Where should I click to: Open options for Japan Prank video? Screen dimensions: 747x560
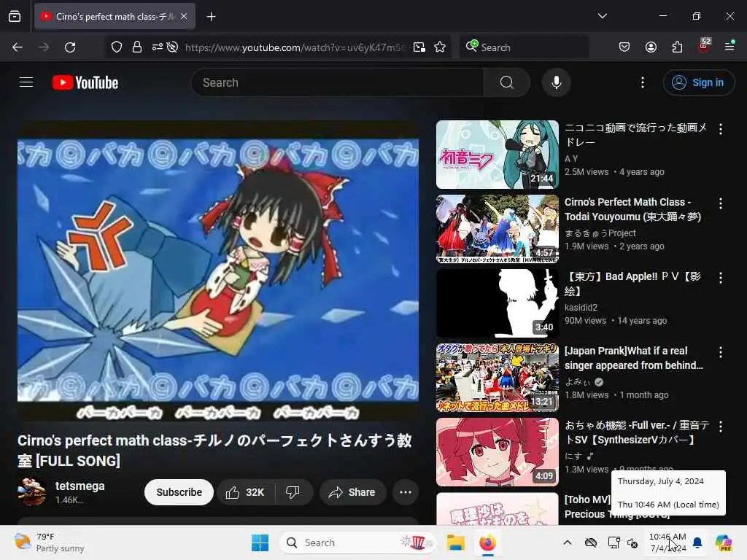(x=720, y=352)
